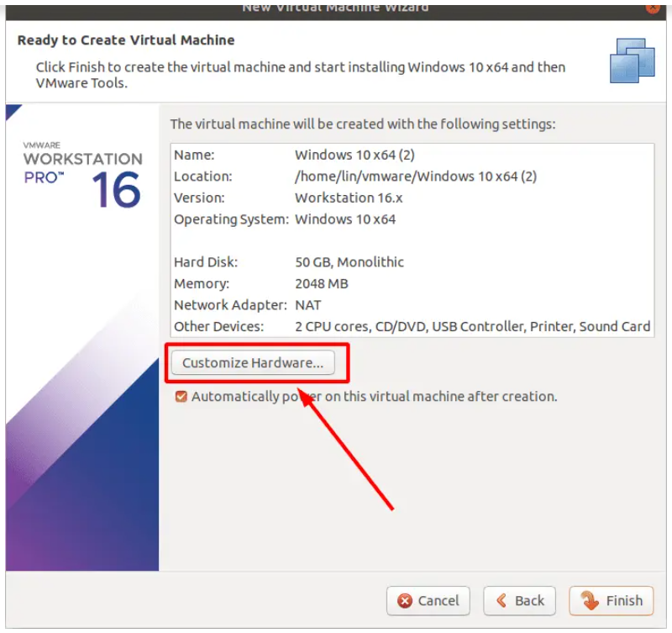Select Hard Disk value '50 GB, Monolithic'

[x=349, y=262]
